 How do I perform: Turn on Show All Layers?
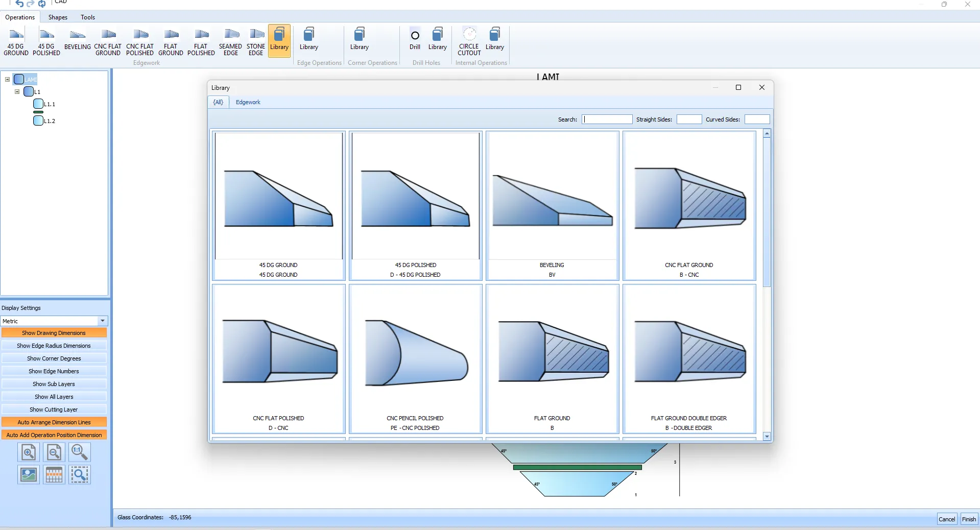tap(54, 397)
